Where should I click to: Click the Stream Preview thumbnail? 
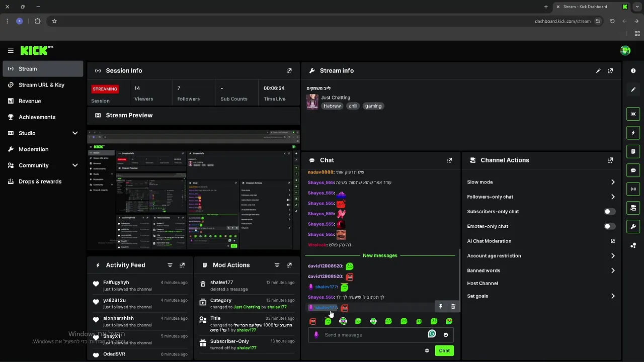[x=194, y=189]
